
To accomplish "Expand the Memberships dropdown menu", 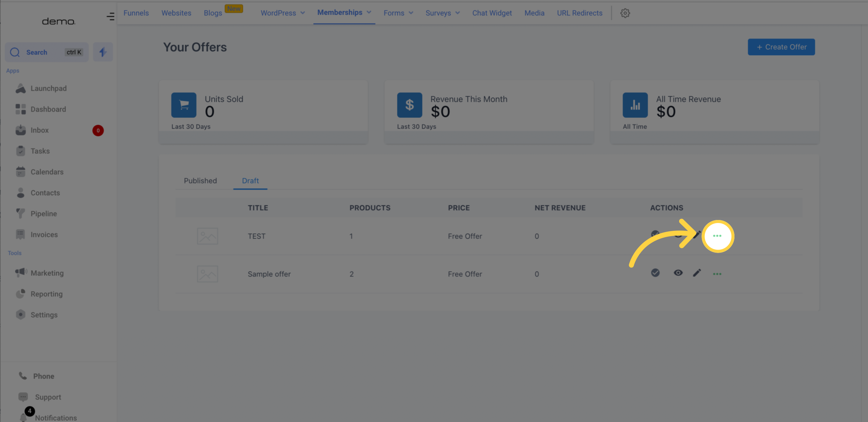I will pyautogui.click(x=344, y=13).
